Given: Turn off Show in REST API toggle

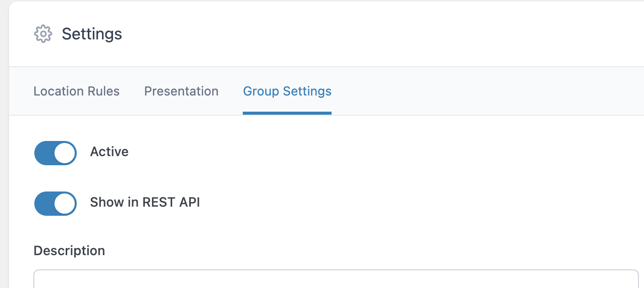Looking at the screenshot, I should coord(56,203).
